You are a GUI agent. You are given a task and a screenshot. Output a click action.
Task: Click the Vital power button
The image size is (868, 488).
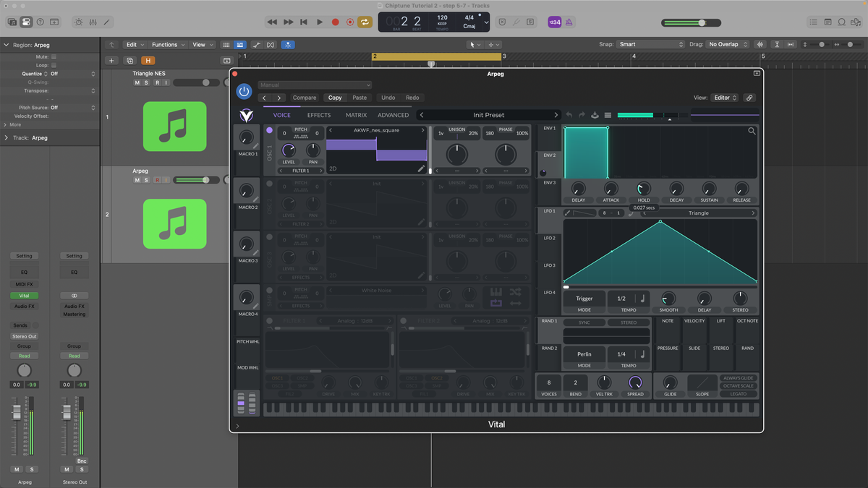(x=245, y=91)
